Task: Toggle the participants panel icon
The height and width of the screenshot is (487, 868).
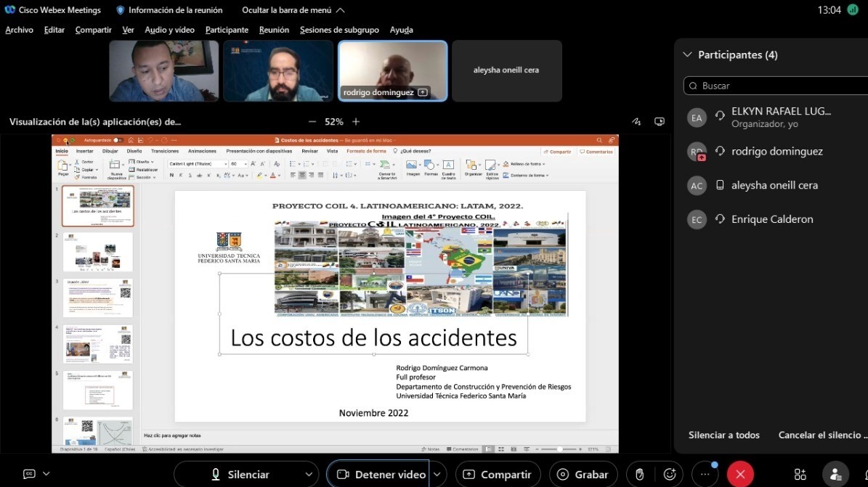Action: coord(835,474)
